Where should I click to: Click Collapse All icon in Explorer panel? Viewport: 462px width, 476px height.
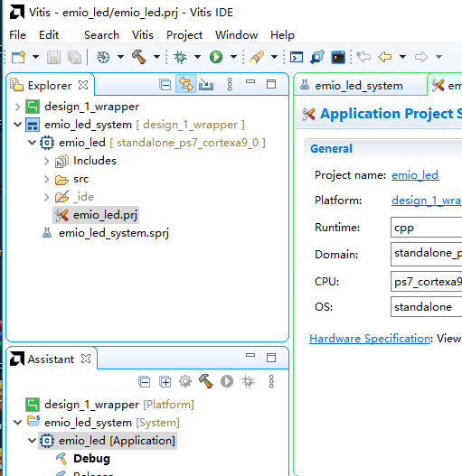coord(165,85)
